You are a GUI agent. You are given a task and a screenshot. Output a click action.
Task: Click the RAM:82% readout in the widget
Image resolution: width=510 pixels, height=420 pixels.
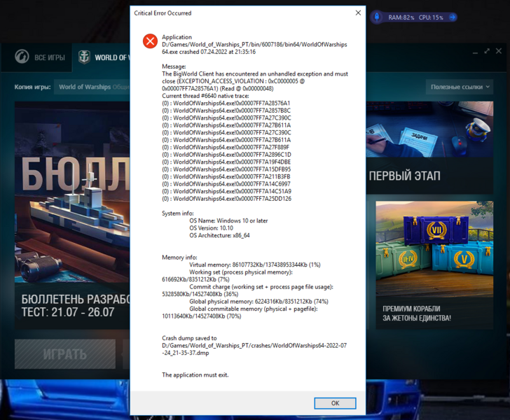point(401,17)
